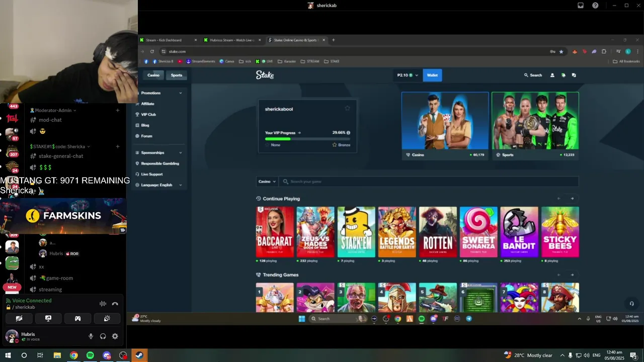Click Your VIP Progress link

[x=283, y=133]
